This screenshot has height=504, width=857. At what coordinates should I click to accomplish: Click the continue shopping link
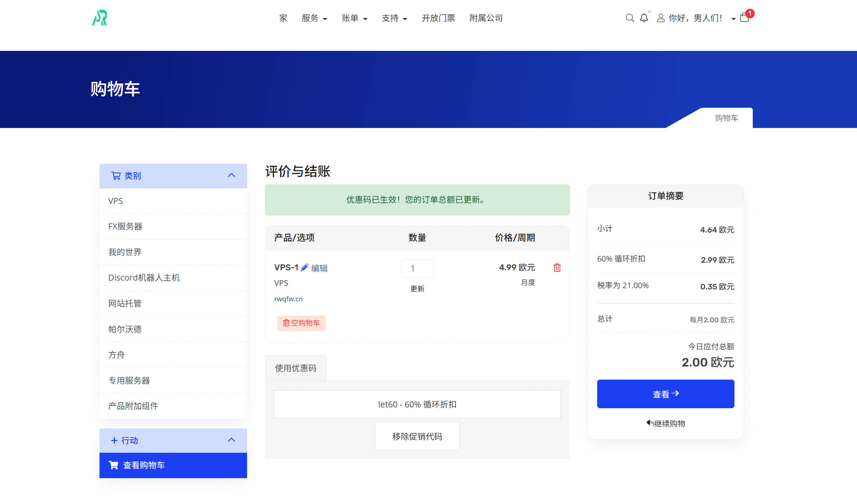666,423
